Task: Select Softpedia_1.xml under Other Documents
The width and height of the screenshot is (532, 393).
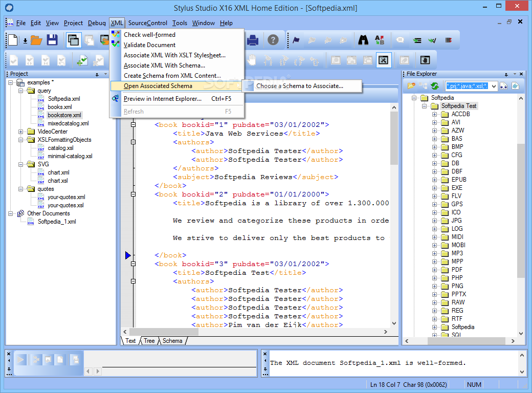Action: point(57,222)
